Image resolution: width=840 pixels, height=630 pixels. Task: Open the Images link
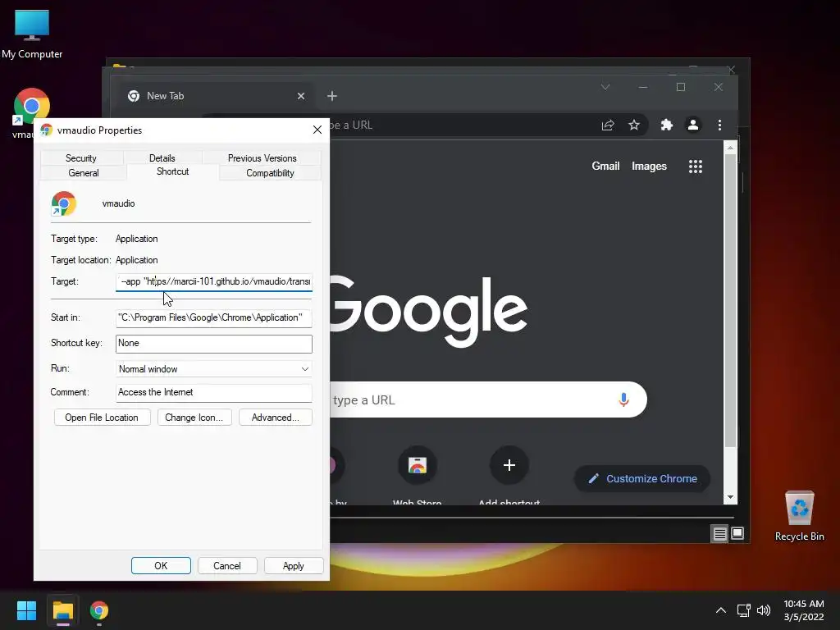(x=649, y=166)
